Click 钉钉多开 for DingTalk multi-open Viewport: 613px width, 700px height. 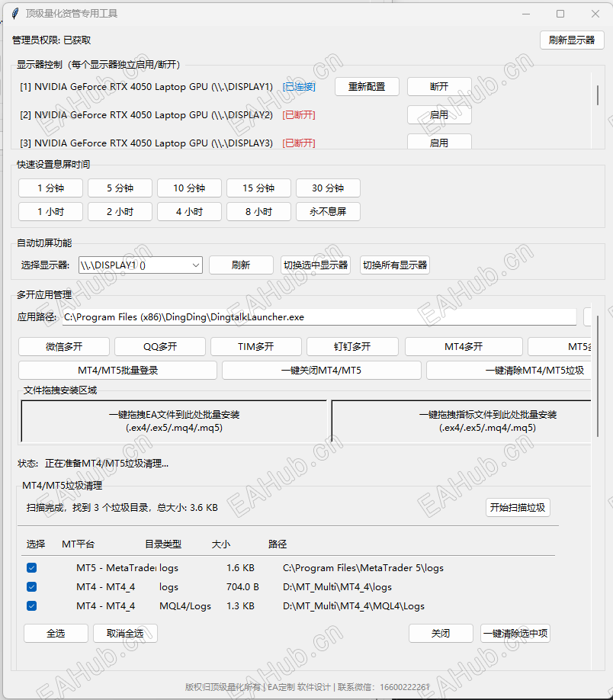point(352,345)
